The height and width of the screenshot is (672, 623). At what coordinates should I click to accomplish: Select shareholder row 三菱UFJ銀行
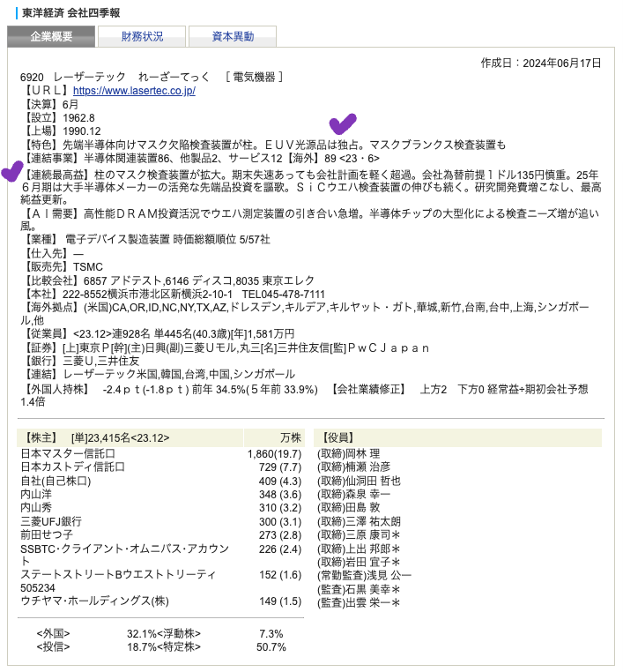[51, 521]
